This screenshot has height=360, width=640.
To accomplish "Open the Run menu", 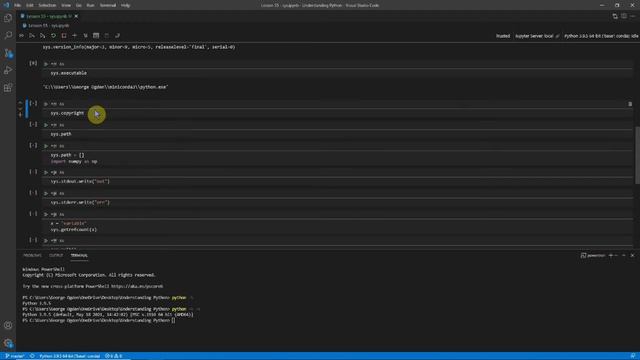I will click(x=91, y=5).
